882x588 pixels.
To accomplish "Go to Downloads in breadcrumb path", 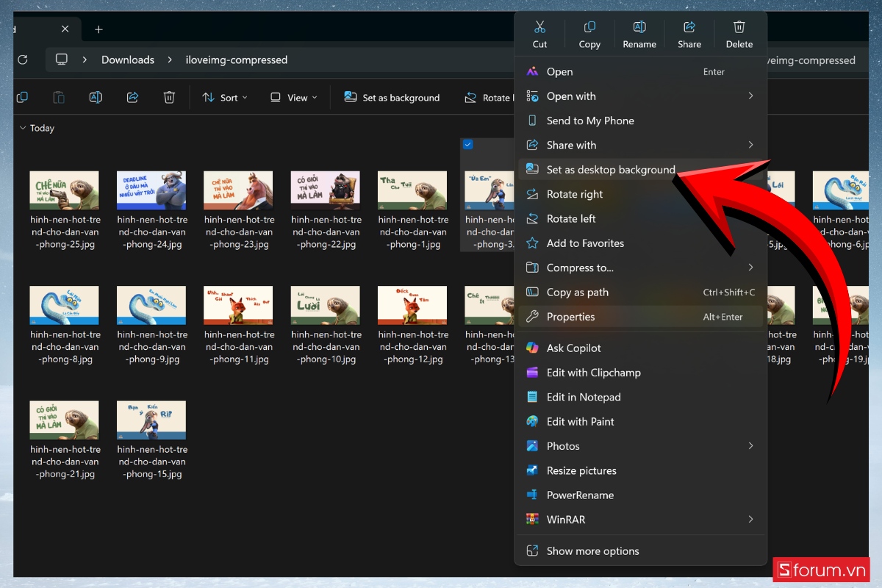I will click(x=128, y=60).
